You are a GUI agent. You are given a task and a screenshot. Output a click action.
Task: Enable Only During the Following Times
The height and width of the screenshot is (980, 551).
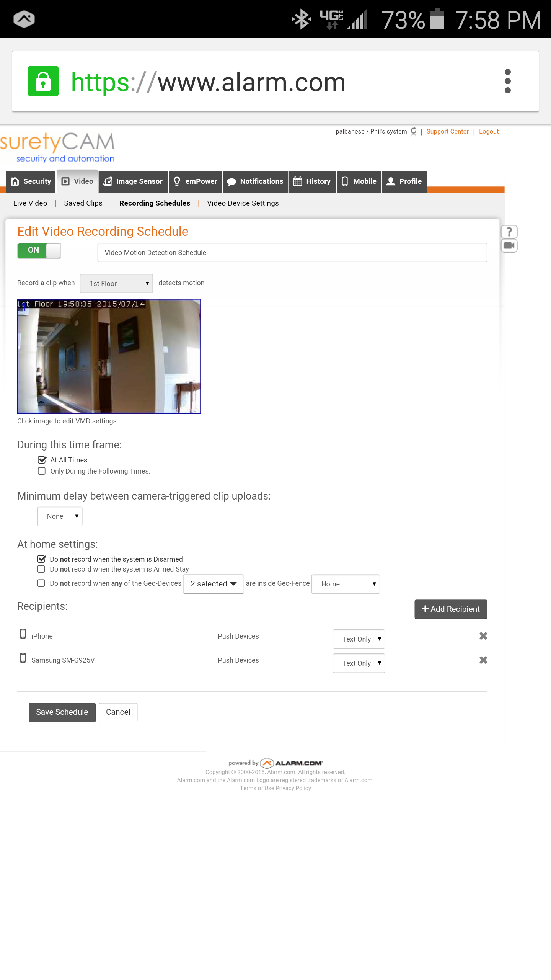tap(42, 471)
